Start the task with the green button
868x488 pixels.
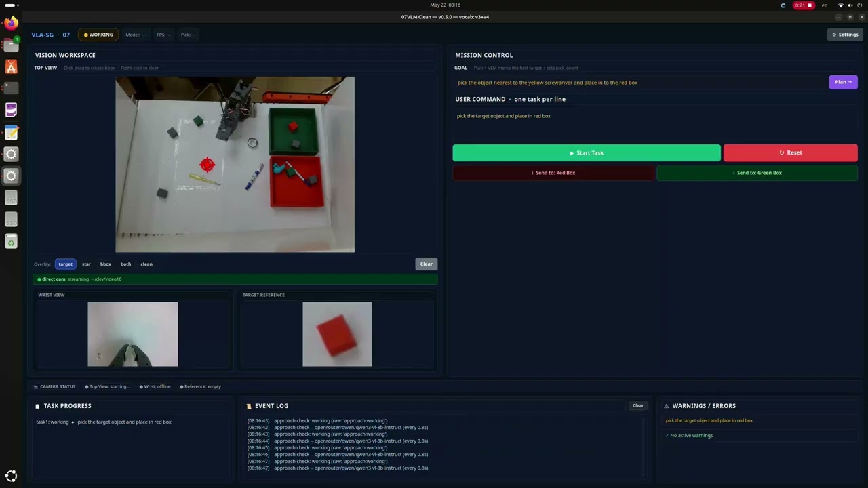[587, 153]
